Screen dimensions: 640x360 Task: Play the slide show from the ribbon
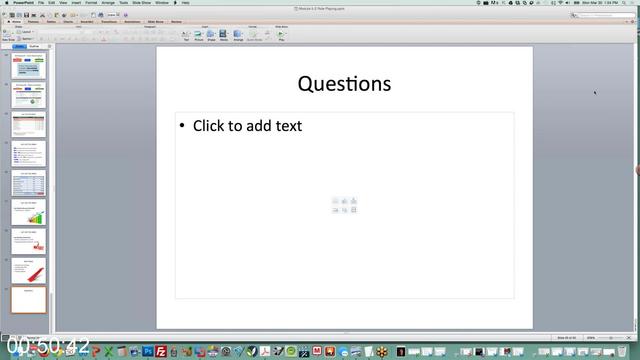tap(281, 35)
